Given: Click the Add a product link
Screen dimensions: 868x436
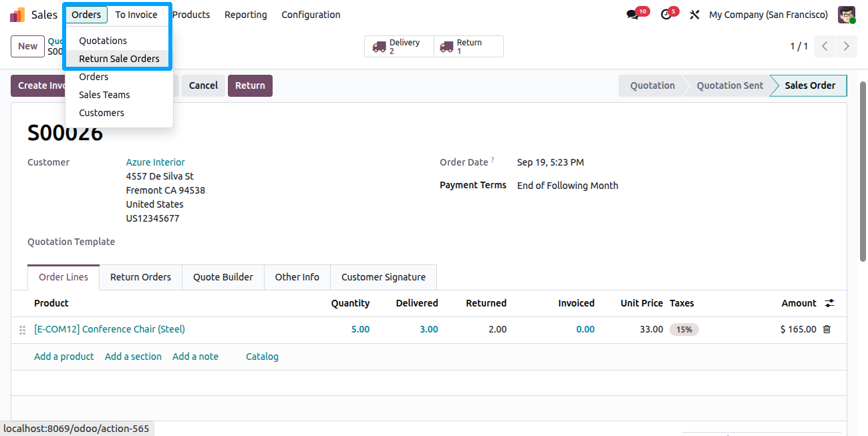Looking at the screenshot, I should pyautogui.click(x=64, y=357).
